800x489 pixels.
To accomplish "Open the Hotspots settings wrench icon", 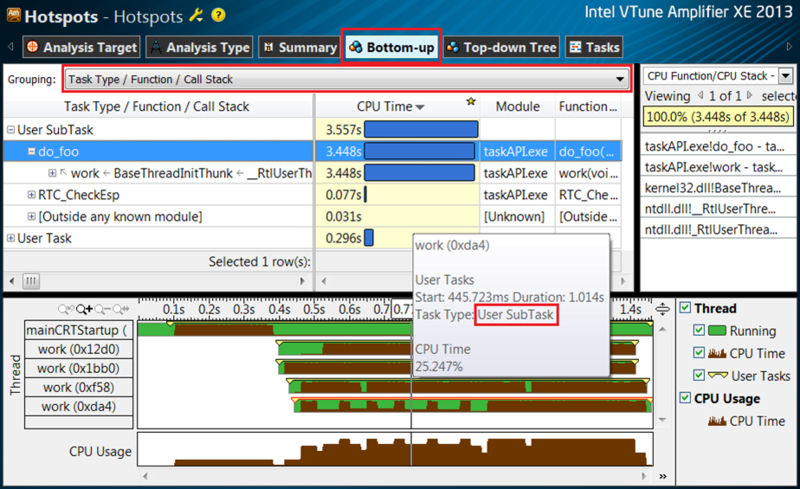I will (x=196, y=16).
